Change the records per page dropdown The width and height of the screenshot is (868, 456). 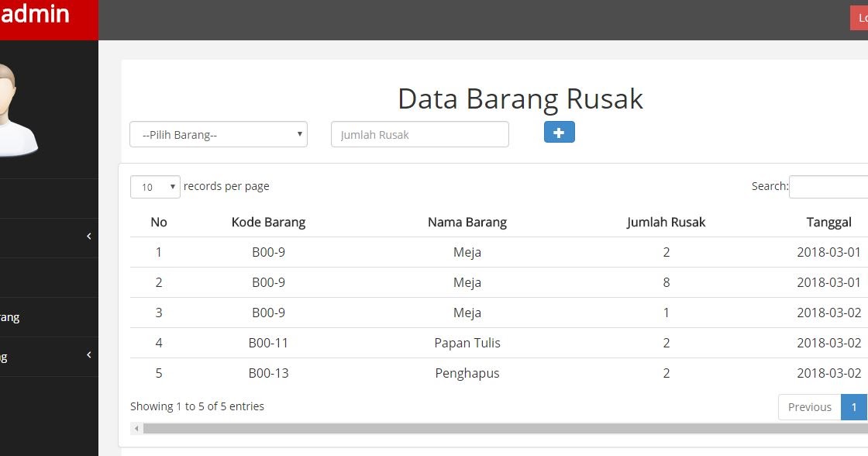click(x=154, y=187)
